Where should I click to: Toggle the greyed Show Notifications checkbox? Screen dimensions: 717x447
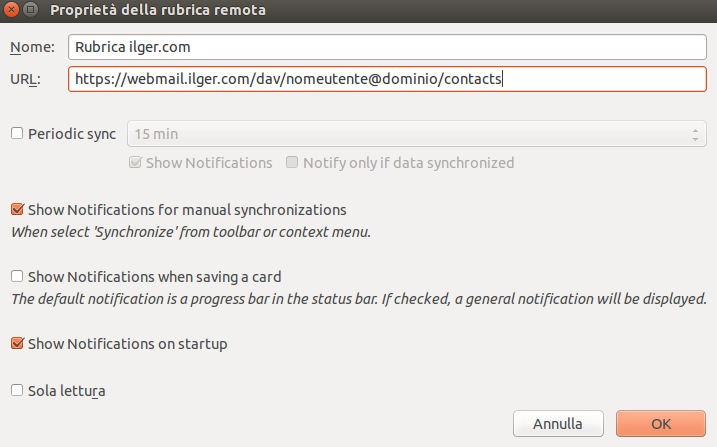click(x=135, y=162)
